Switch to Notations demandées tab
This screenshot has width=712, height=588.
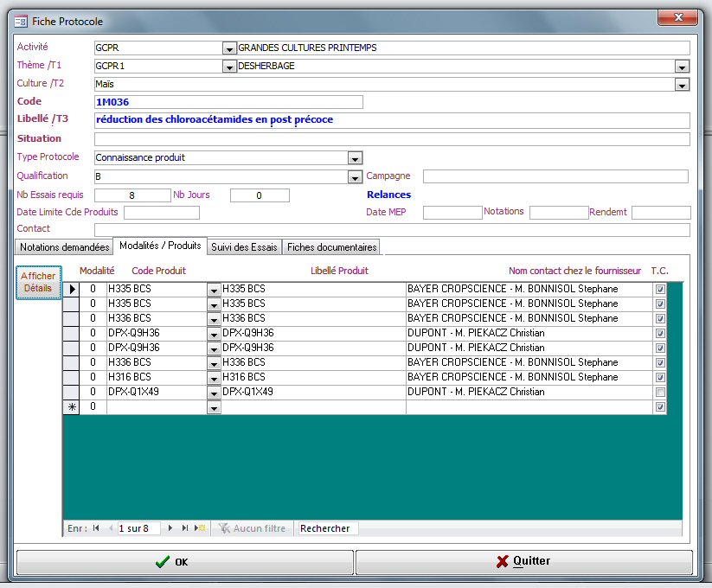tap(64, 247)
